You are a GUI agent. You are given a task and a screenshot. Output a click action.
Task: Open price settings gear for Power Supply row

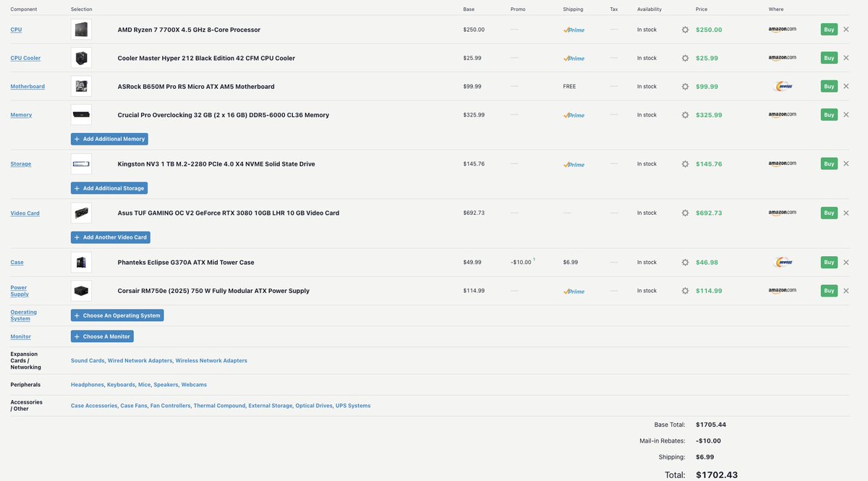coord(685,291)
